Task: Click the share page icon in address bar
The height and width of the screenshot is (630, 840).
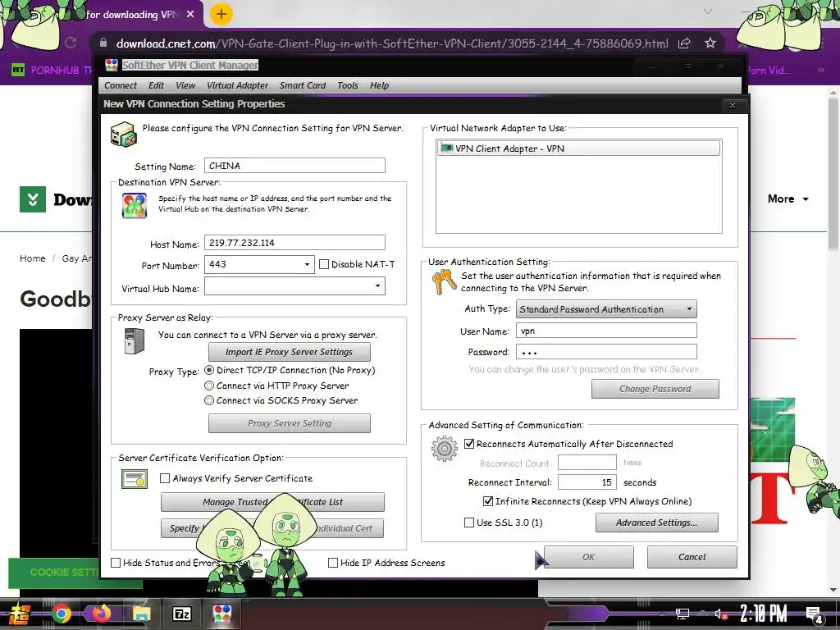Action: [x=684, y=43]
